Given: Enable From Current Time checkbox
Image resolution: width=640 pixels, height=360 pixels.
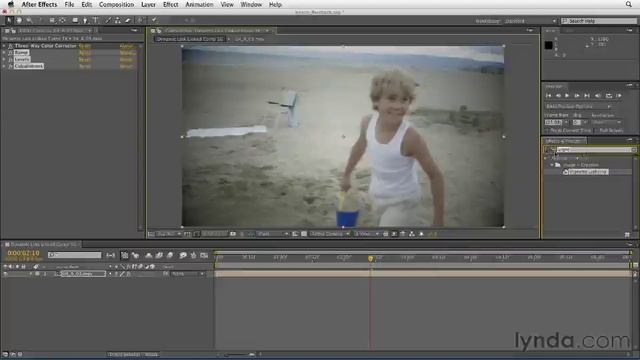Looking at the screenshot, I should pyautogui.click(x=547, y=131).
